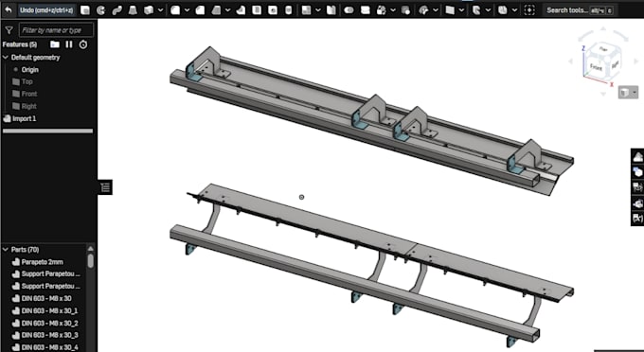Click the Top face of the view cube
Viewport: 644px width, 352px height.
pos(603,49)
